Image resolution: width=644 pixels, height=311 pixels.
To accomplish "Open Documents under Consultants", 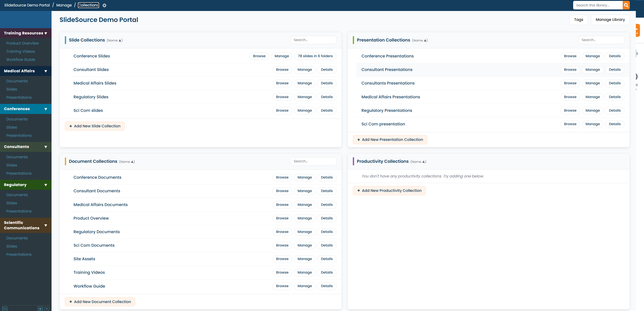I will click(x=17, y=157).
